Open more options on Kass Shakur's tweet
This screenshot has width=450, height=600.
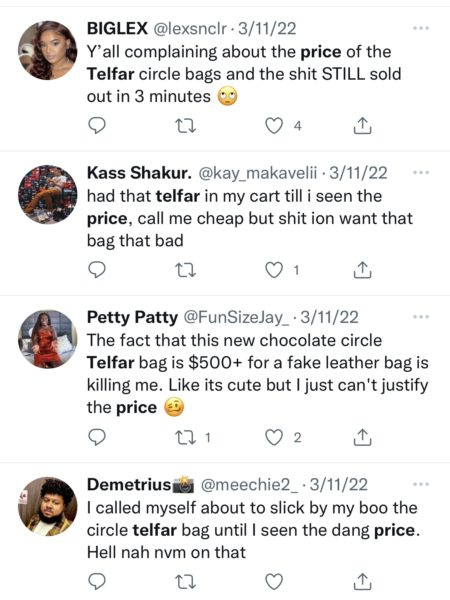click(421, 173)
